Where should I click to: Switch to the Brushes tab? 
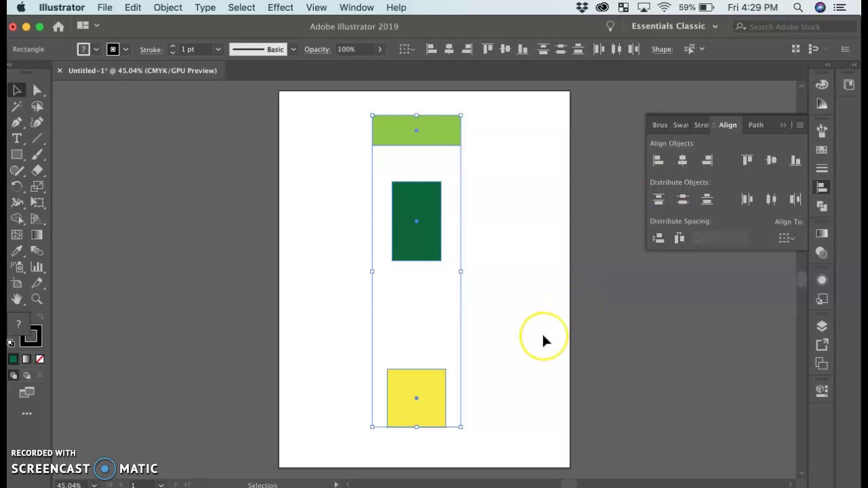660,125
